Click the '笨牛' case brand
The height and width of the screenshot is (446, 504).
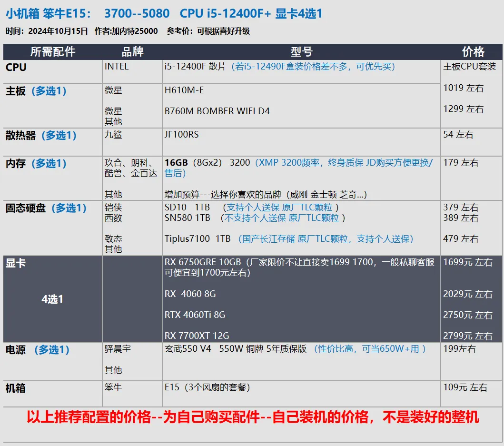coord(113,387)
